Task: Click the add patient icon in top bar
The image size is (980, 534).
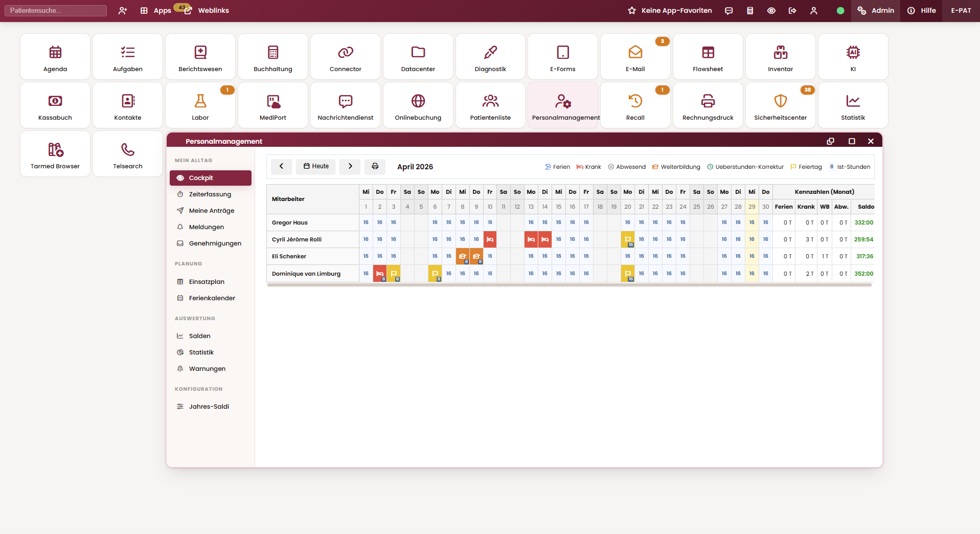Action: pos(123,10)
